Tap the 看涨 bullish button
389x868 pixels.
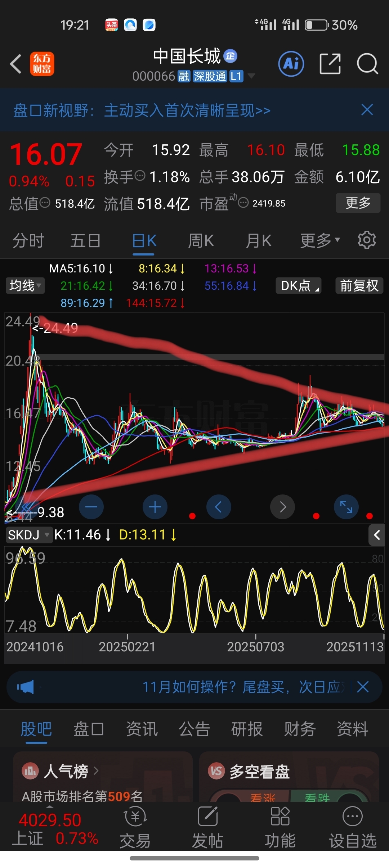pyautogui.click(x=262, y=798)
